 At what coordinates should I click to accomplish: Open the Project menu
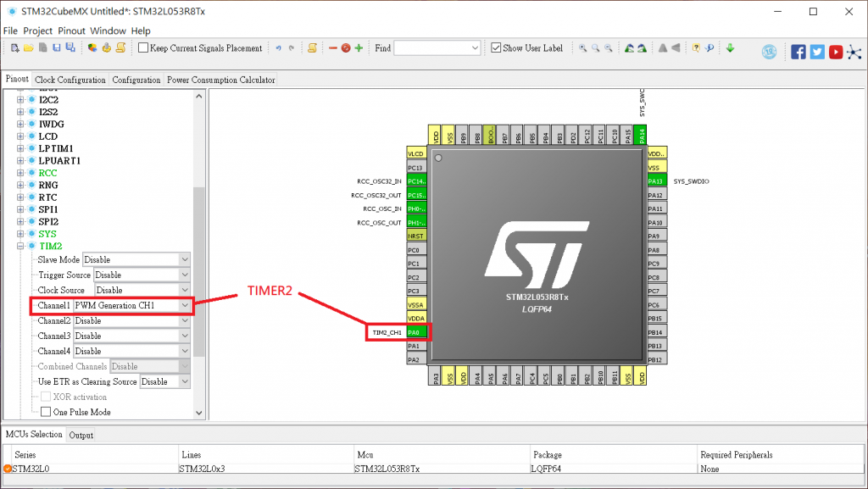point(37,31)
